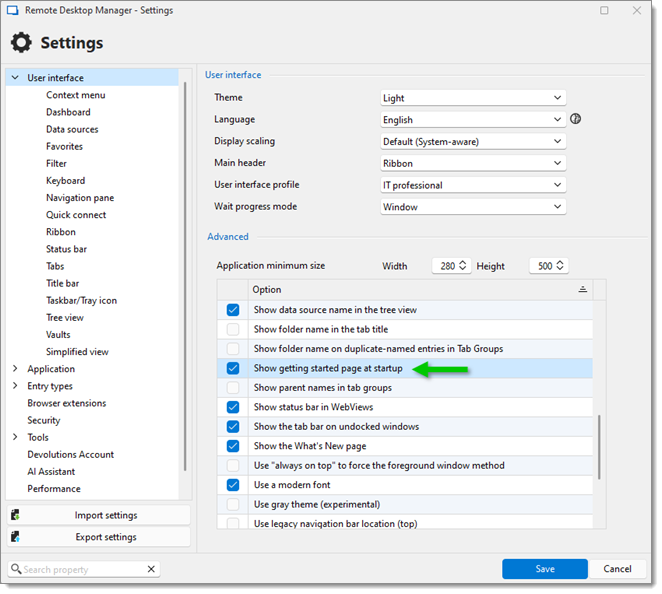The image size is (662, 594).
Task: Expand the Application tree node
Action: pyautogui.click(x=15, y=369)
